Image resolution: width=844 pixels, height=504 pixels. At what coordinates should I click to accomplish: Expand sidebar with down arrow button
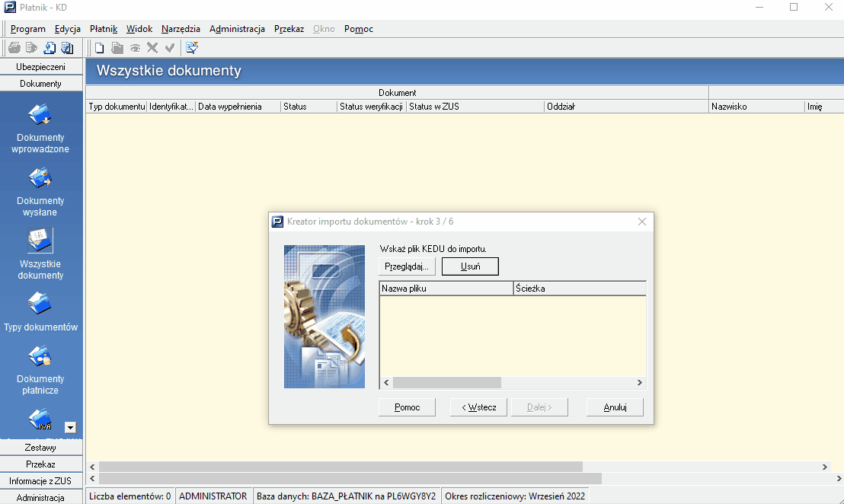[70, 428]
